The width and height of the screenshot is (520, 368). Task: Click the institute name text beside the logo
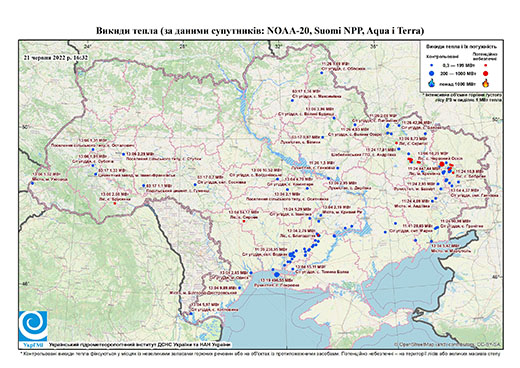(140, 344)
